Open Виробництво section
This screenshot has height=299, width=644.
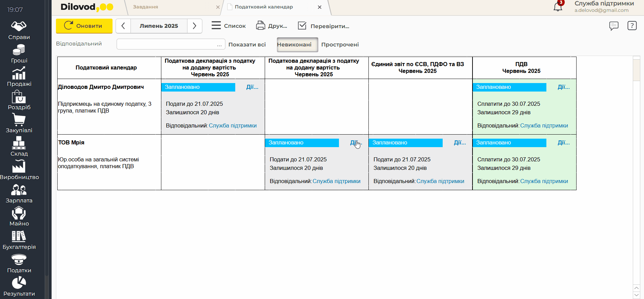click(x=19, y=170)
